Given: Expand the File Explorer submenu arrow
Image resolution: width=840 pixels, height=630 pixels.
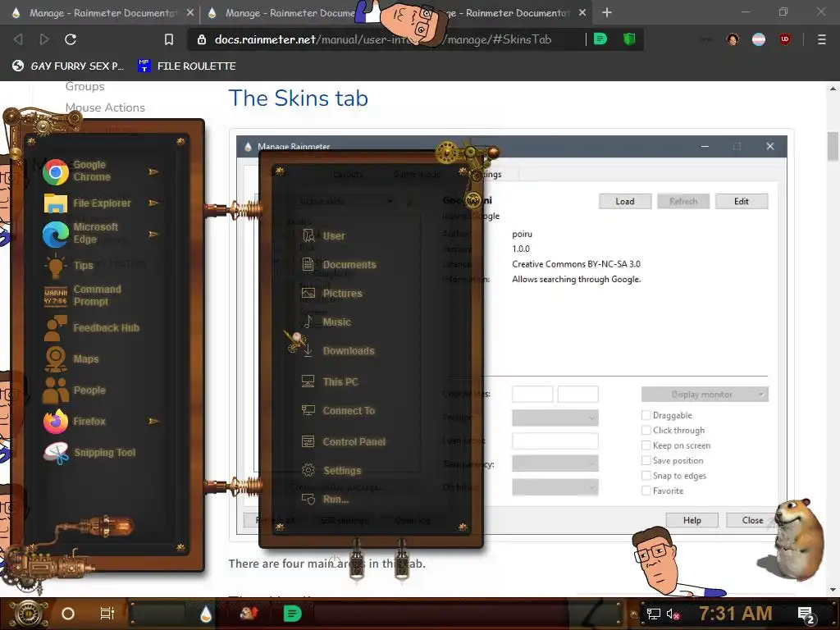Looking at the screenshot, I should click(x=153, y=203).
